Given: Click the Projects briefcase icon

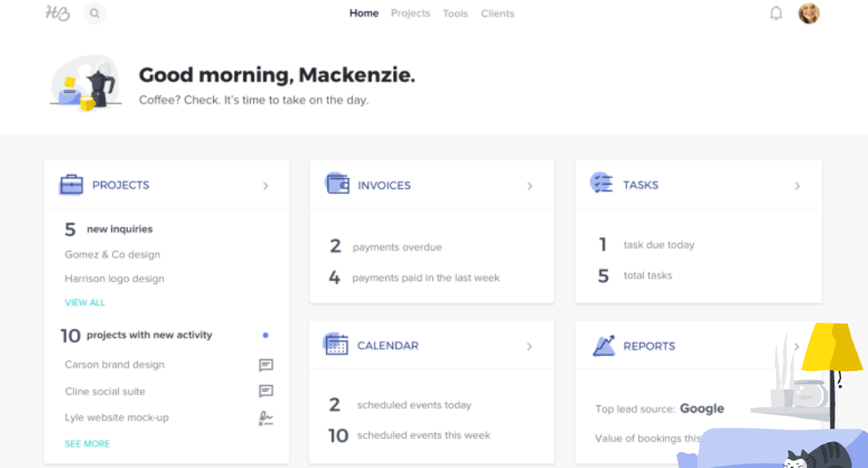Looking at the screenshot, I should click(71, 185).
